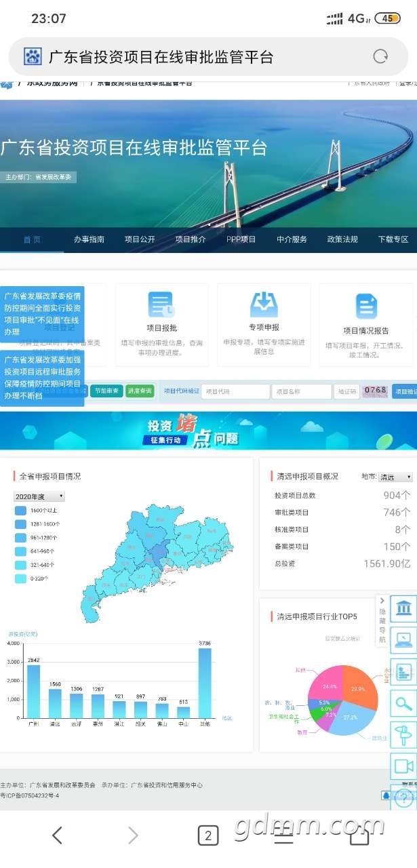
Task: Open the 首页 navigation tab
Action: [x=32, y=239]
